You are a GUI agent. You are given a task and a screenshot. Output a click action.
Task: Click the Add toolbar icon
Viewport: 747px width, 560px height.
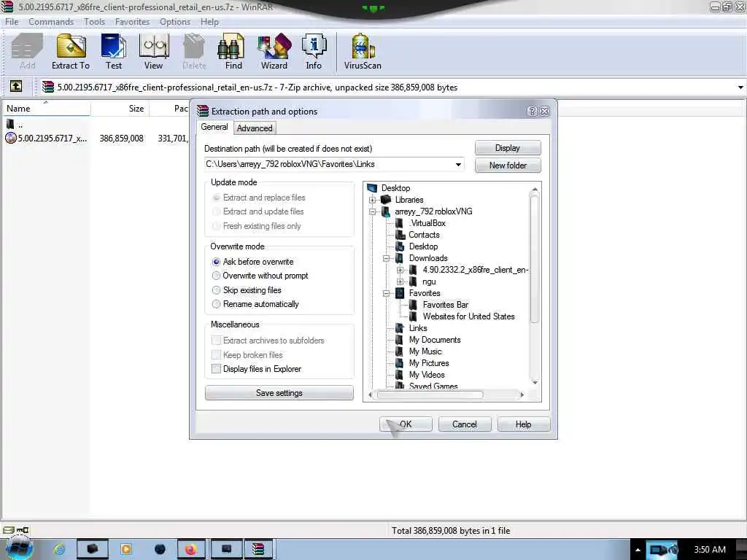pos(27,52)
